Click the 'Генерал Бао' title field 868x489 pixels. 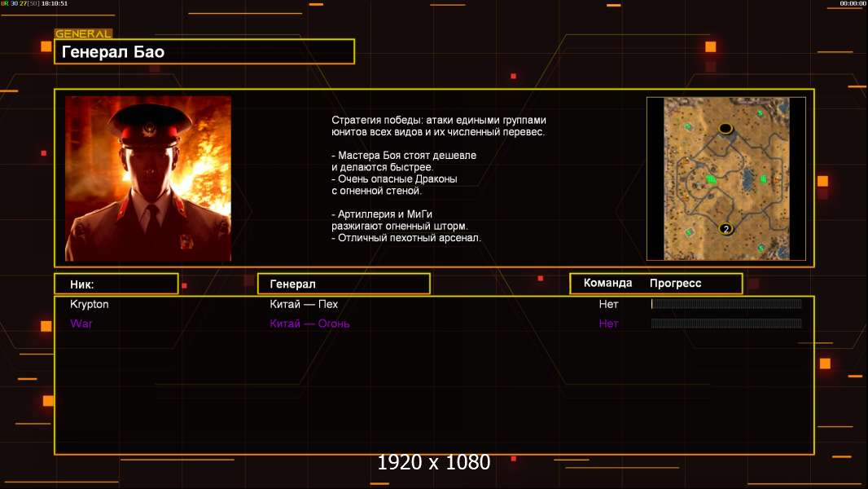[x=204, y=51]
